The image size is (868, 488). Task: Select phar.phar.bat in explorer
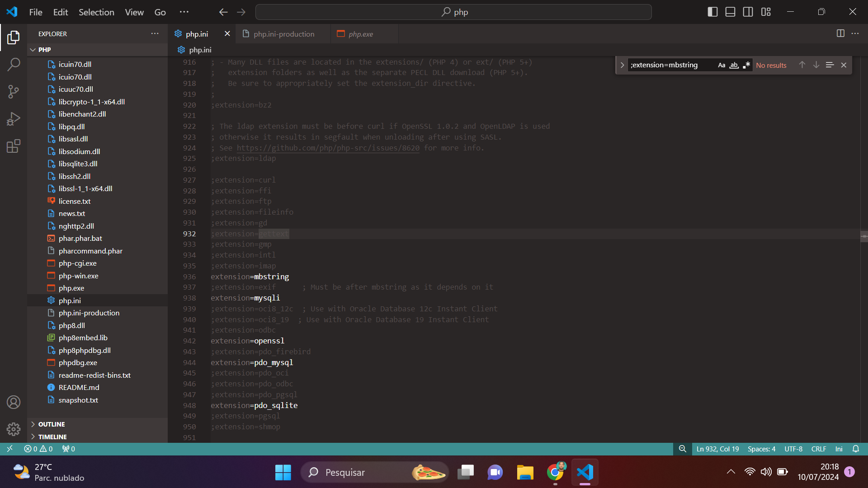[97, 238]
